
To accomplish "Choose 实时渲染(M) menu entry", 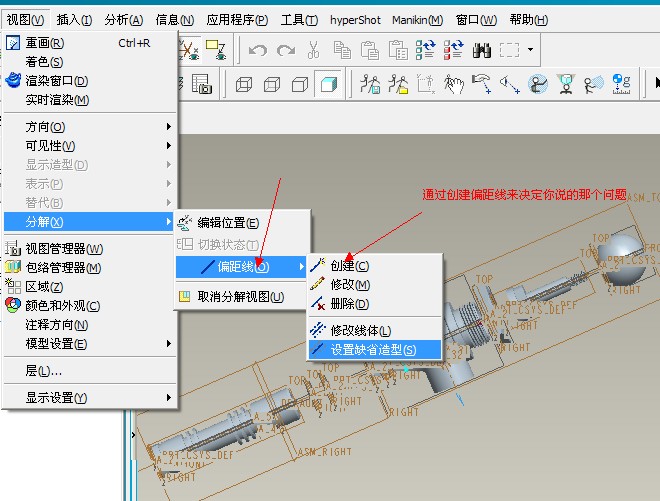I will coord(90,100).
